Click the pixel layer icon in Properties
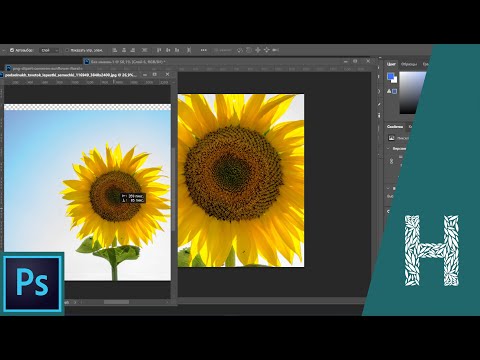 click(x=392, y=138)
